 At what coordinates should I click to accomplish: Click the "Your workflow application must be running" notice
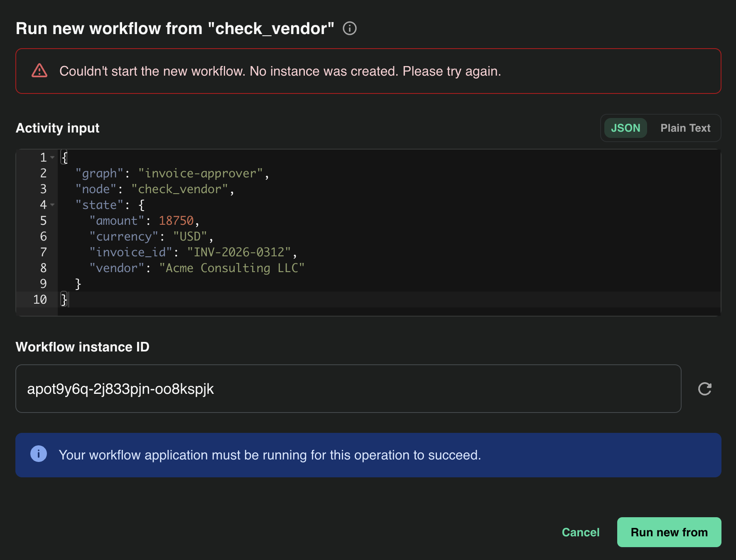[270, 455]
